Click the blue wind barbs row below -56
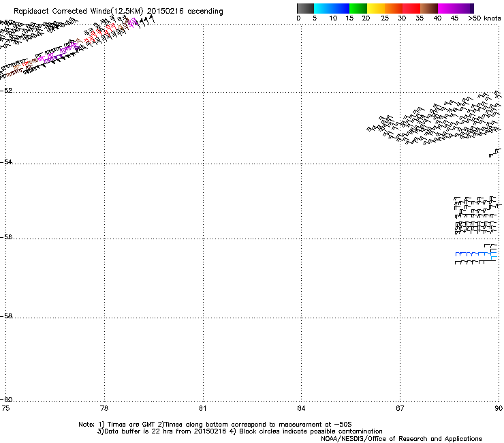This screenshot has height=443, width=504. click(x=476, y=254)
